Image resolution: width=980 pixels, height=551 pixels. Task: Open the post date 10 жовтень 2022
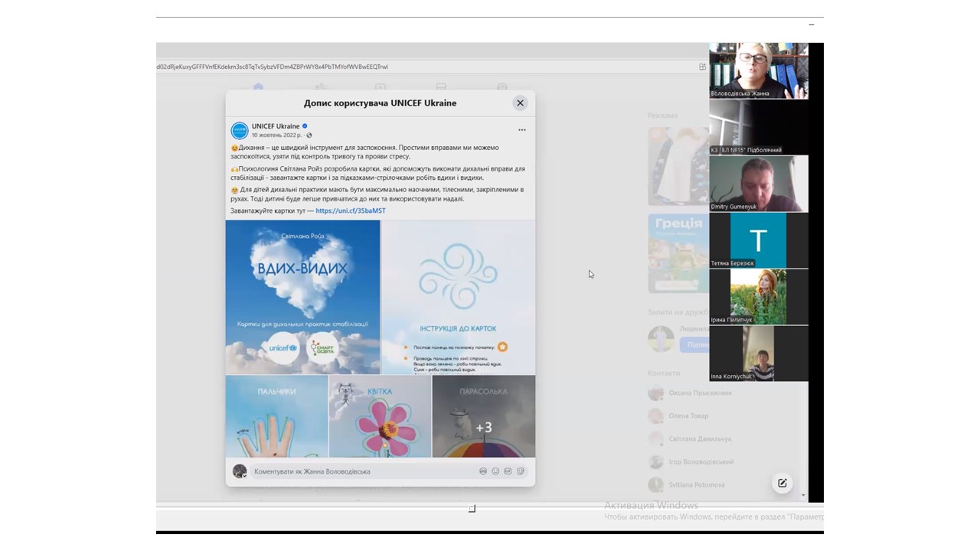[x=276, y=135]
